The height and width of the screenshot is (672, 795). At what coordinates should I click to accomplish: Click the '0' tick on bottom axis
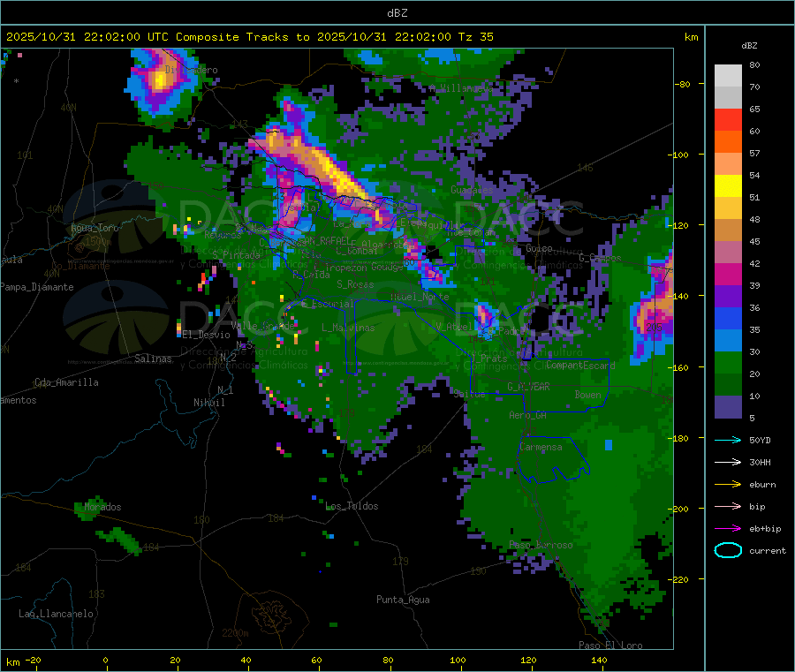(105, 660)
